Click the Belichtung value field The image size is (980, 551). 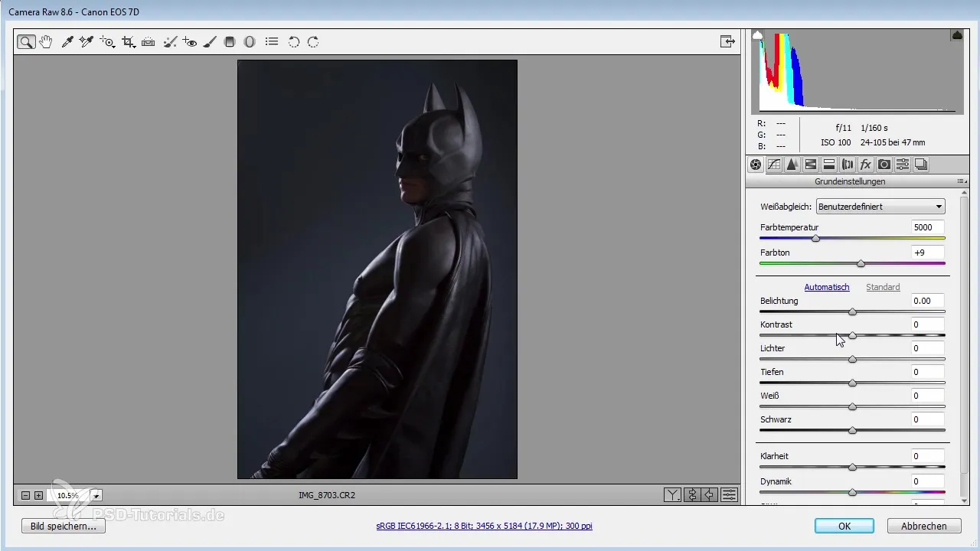[x=927, y=301]
